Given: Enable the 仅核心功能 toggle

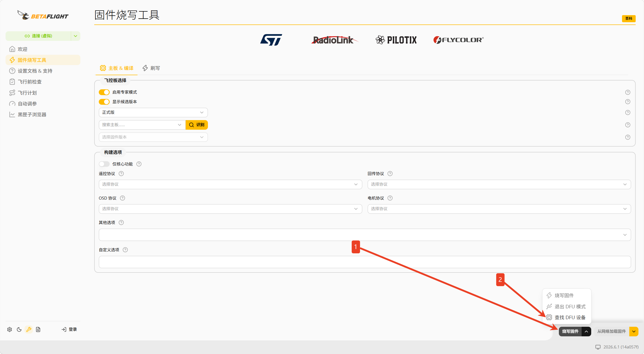Looking at the screenshot, I should click(x=104, y=164).
